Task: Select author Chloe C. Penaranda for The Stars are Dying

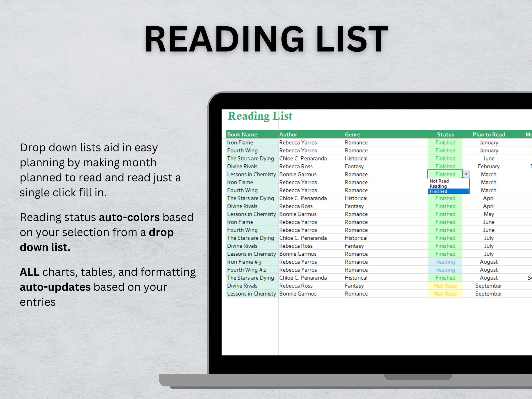Action: [x=302, y=158]
